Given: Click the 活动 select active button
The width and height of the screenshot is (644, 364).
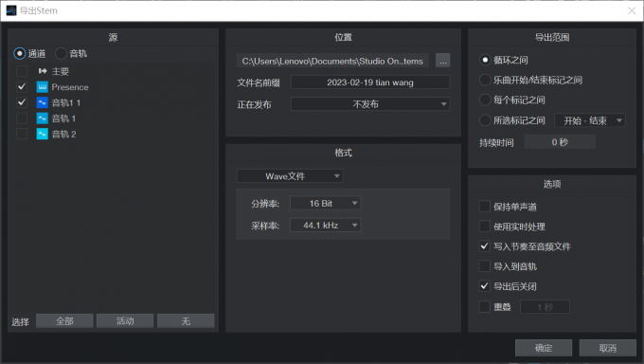Looking at the screenshot, I should (125, 320).
